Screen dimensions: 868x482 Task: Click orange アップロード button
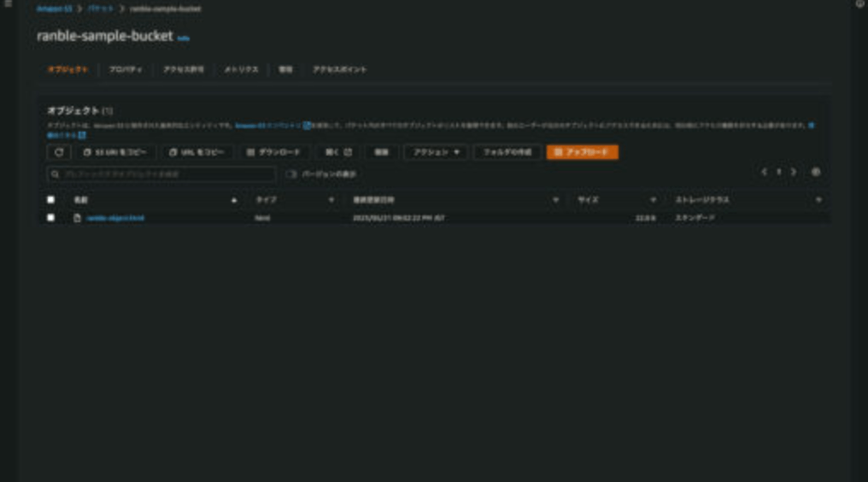coord(582,152)
